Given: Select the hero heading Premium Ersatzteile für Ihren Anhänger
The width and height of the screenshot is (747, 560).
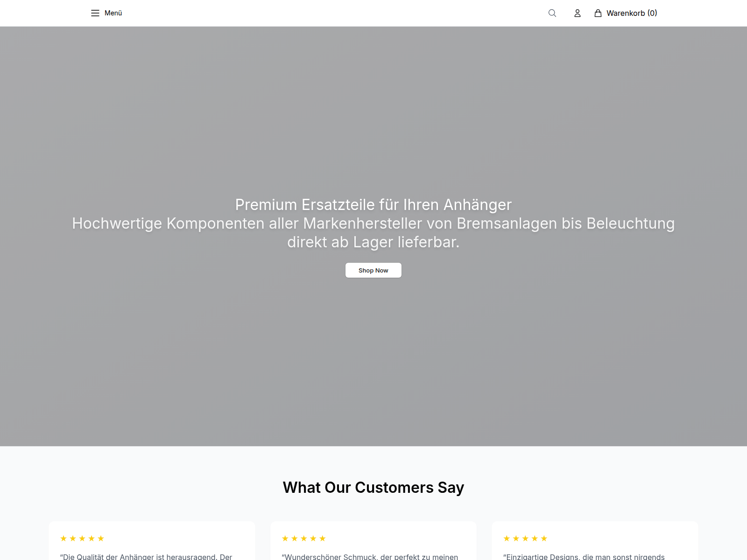Looking at the screenshot, I should pyautogui.click(x=373, y=204).
